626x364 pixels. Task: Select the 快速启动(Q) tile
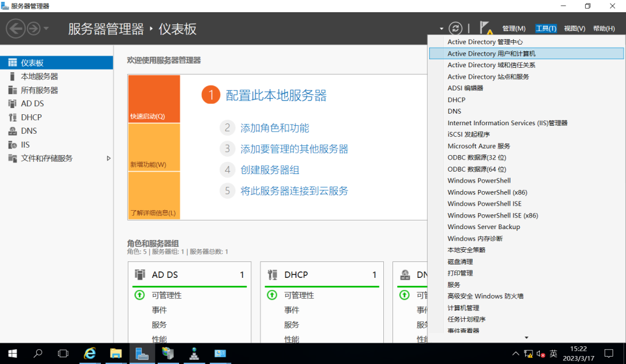click(x=154, y=99)
